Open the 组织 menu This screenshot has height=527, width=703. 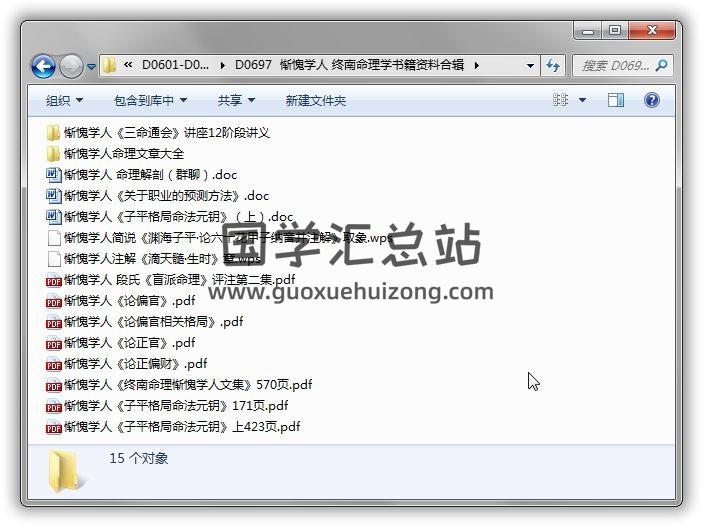64,100
